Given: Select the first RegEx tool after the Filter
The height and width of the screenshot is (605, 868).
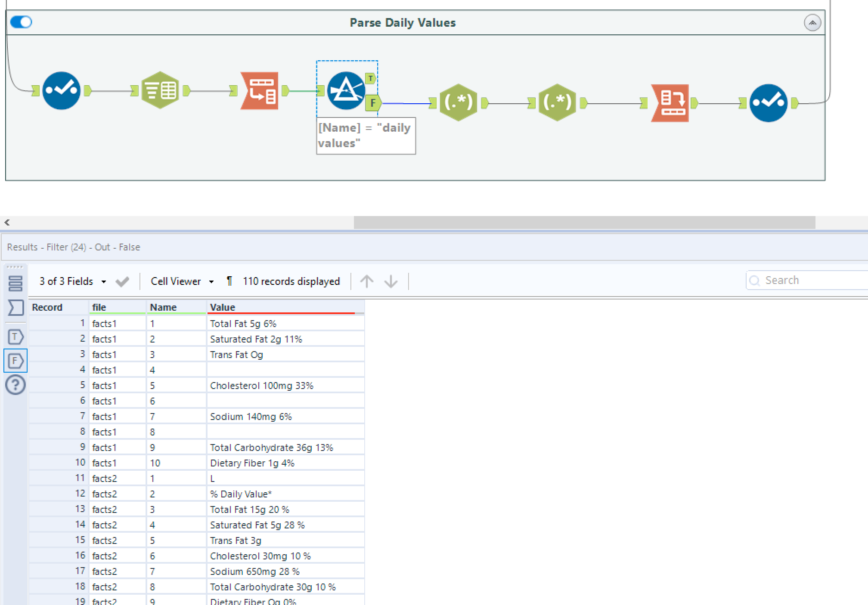Looking at the screenshot, I should pyautogui.click(x=459, y=102).
